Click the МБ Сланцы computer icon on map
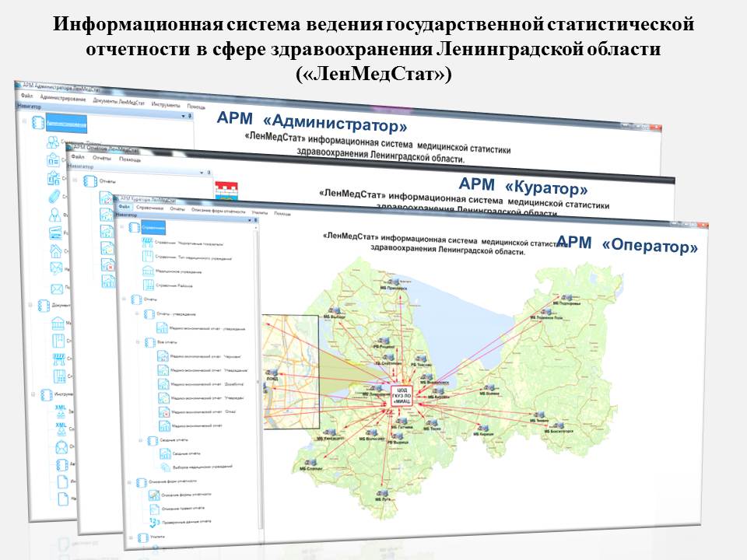 (311, 462)
